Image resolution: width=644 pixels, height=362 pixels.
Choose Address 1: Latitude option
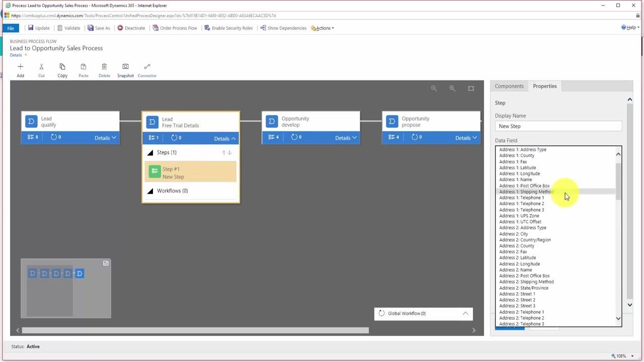click(555, 167)
